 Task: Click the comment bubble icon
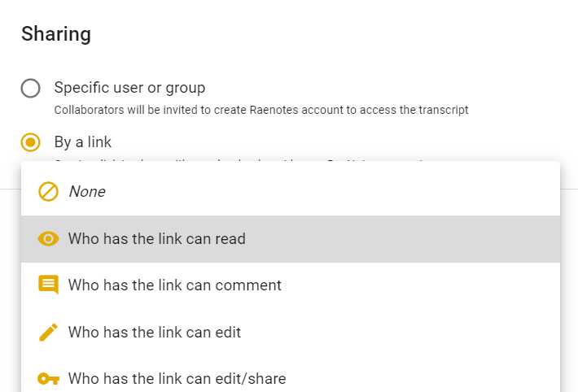[x=48, y=285]
